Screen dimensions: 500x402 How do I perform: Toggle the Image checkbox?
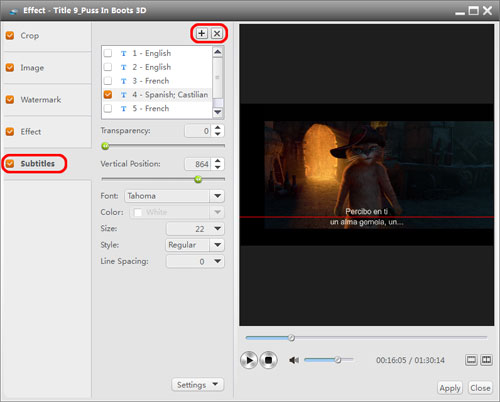click(10, 67)
